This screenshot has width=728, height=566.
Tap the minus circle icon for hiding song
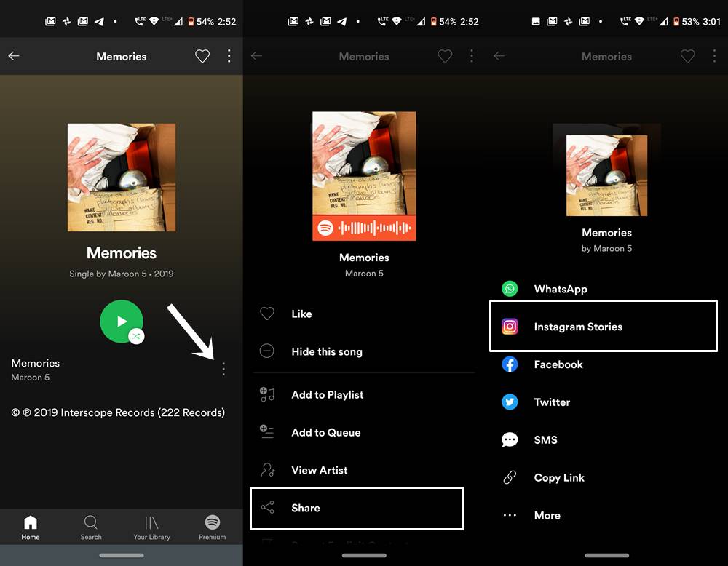(267, 351)
